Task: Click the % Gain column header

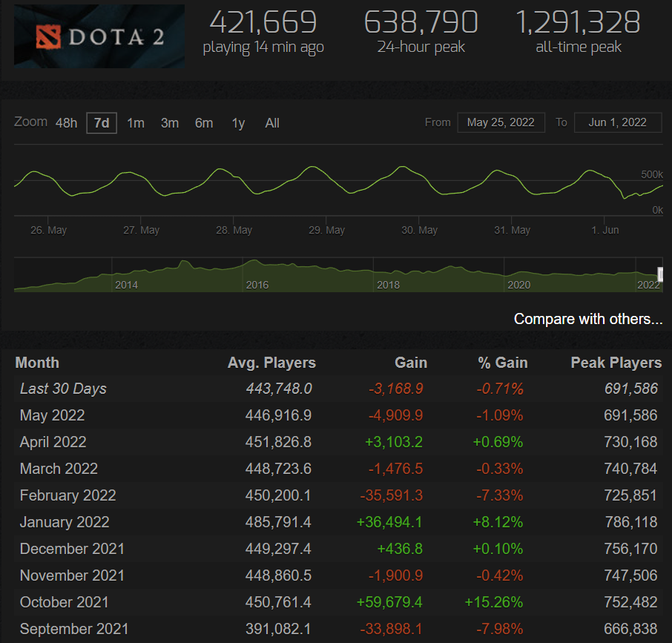Action: [x=503, y=363]
